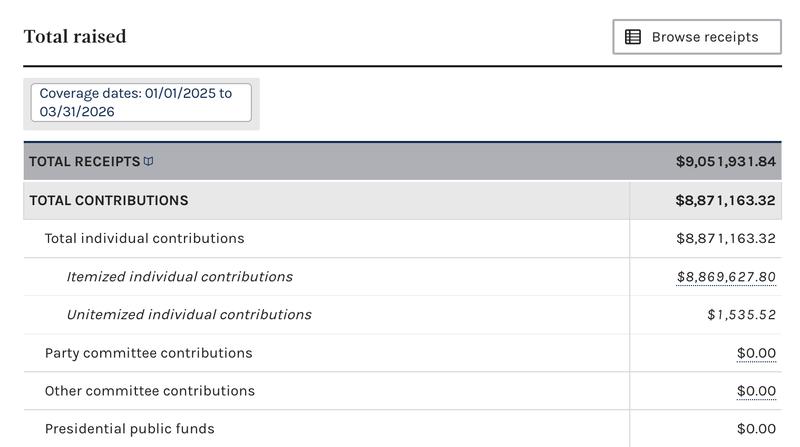Click Unitemized individual contributions label
Viewport: 800px width, 447px height.
[189, 315]
